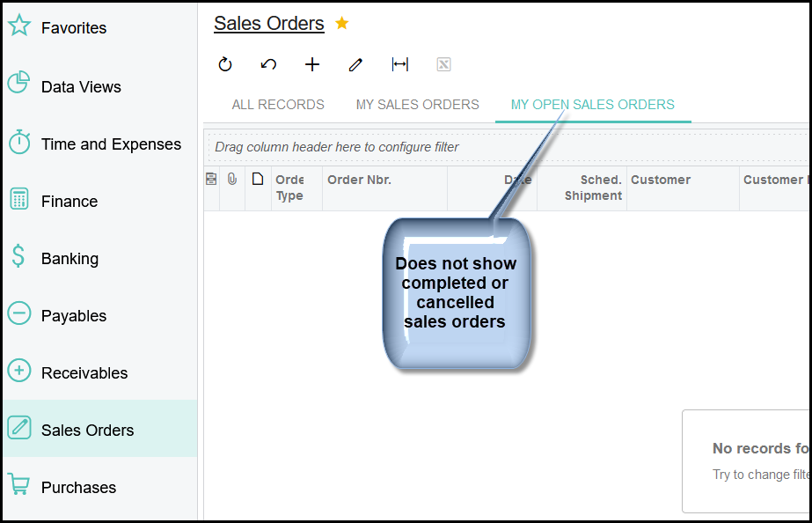Click the Sales Orders page title link

[x=268, y=24]
